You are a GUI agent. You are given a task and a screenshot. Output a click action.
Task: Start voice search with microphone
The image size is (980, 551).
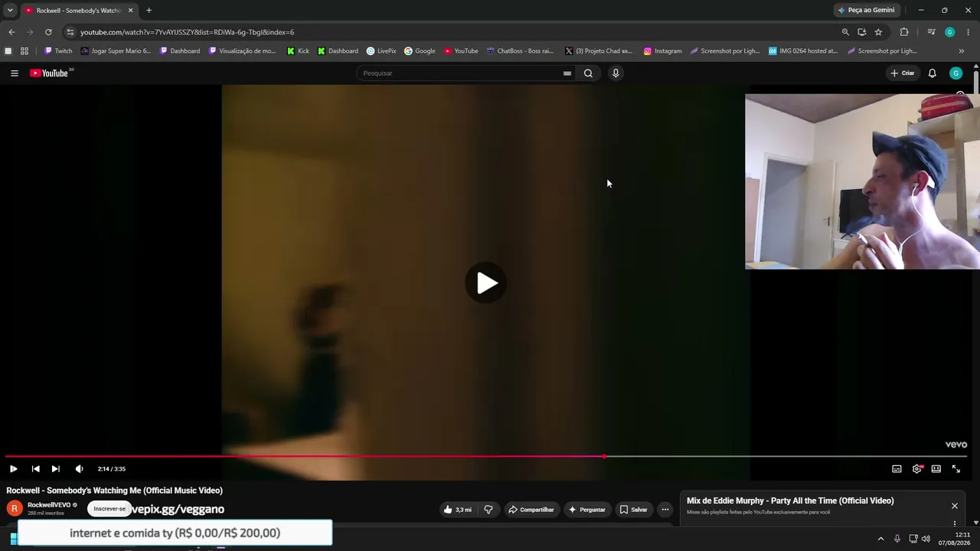point(615,73)
